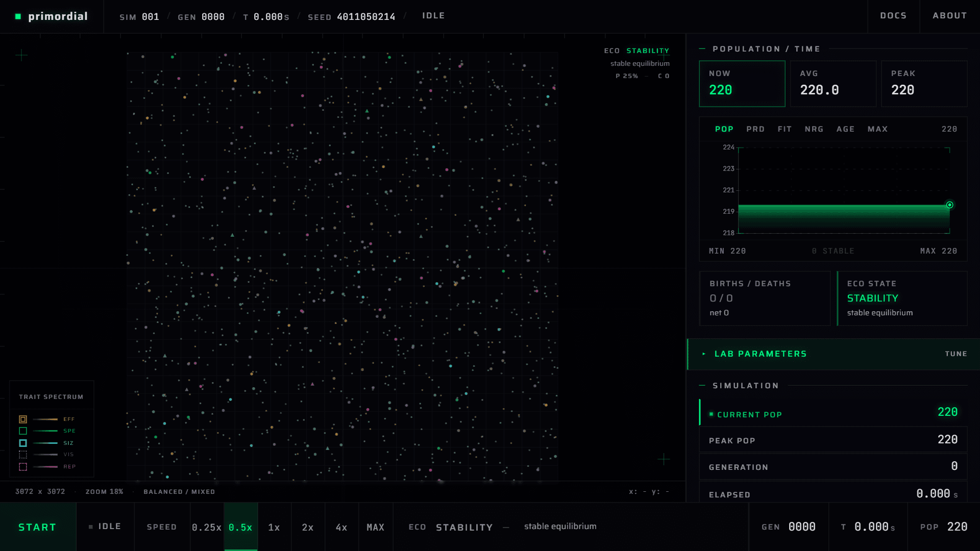Screen dimensions: 980x551
Task: Toggle the SPE trait label
Action: 69,431
